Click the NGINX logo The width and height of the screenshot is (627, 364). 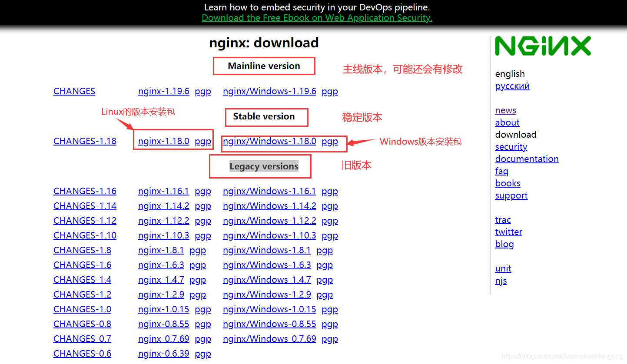click(x=543, y=46)
